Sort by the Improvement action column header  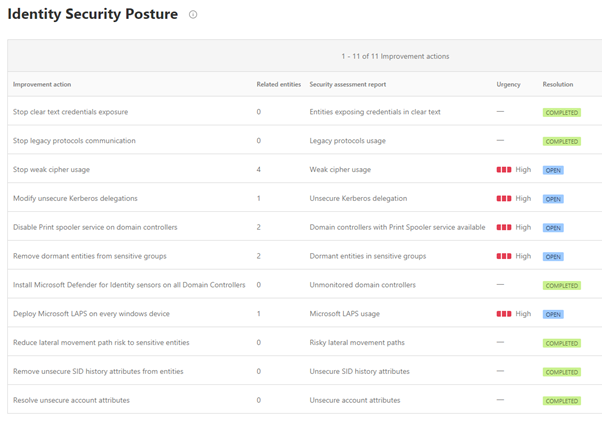point(42,84)
